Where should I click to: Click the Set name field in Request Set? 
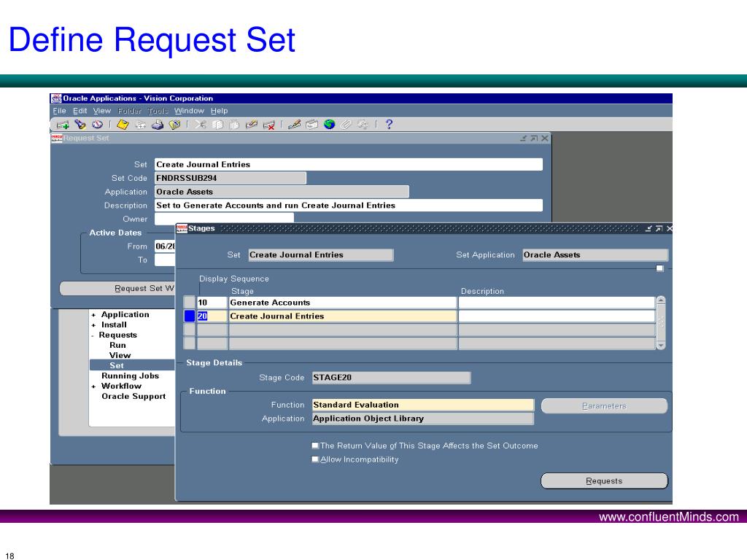click(x=348, y=164)
